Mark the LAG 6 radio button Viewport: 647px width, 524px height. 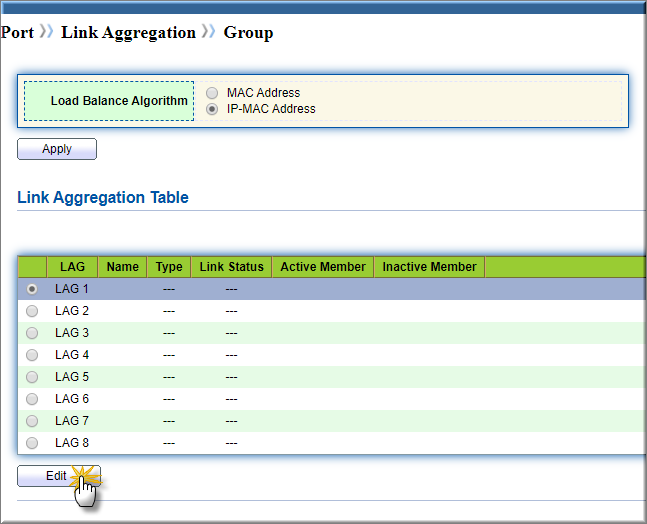32,399
